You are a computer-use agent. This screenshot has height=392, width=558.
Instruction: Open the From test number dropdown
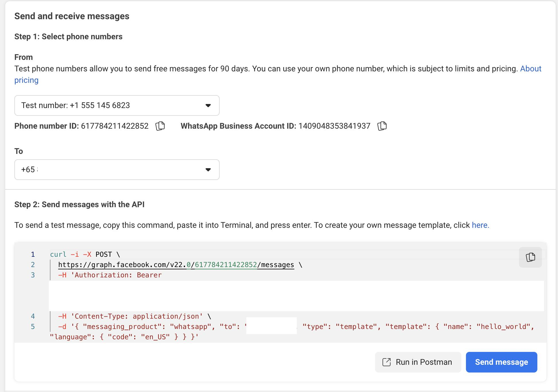point(117,105)
